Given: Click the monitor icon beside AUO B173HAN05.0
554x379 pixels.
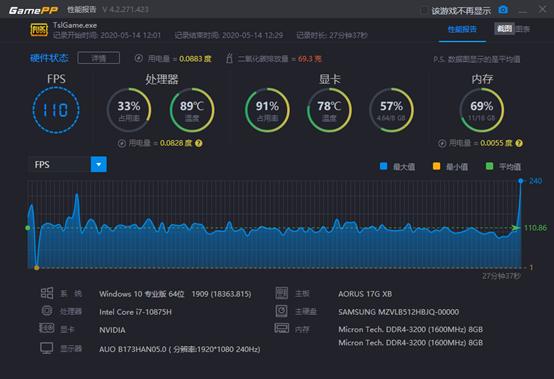Looking at the screenshot, I should pyautogui.click(x=47, y=348).
